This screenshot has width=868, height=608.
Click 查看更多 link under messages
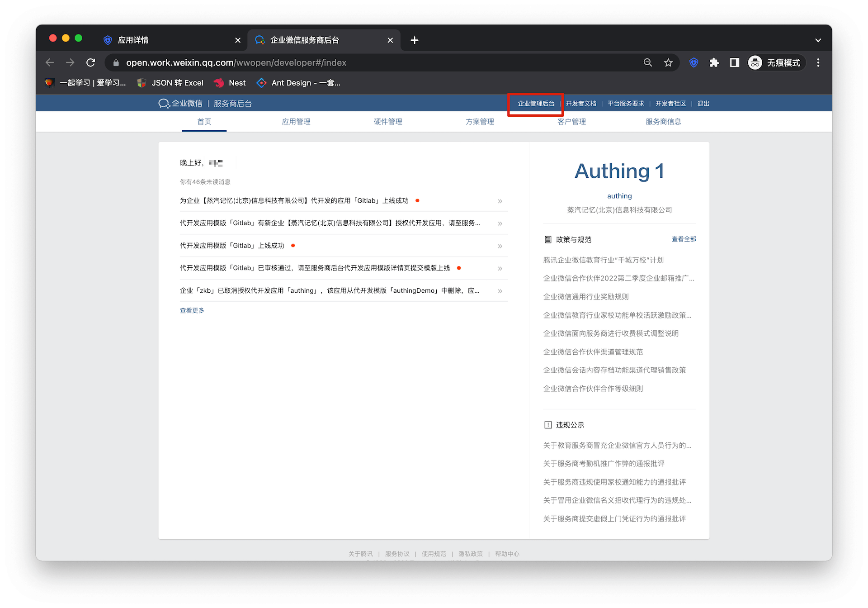click(x=192, y=310)
